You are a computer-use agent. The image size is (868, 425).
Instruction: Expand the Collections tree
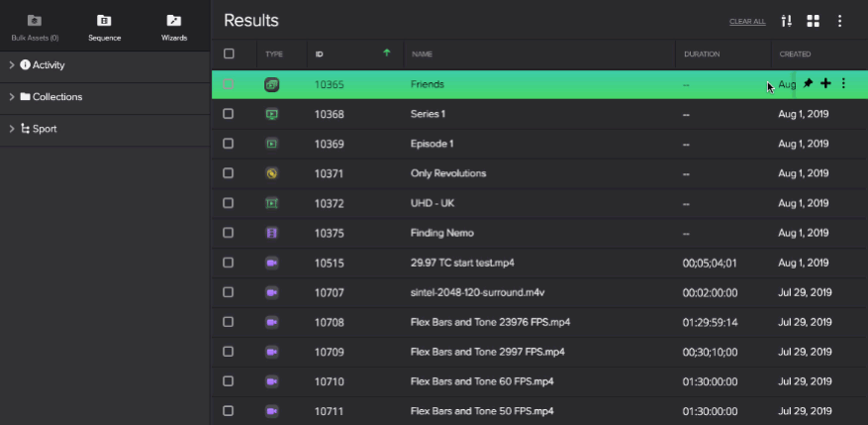11,97
